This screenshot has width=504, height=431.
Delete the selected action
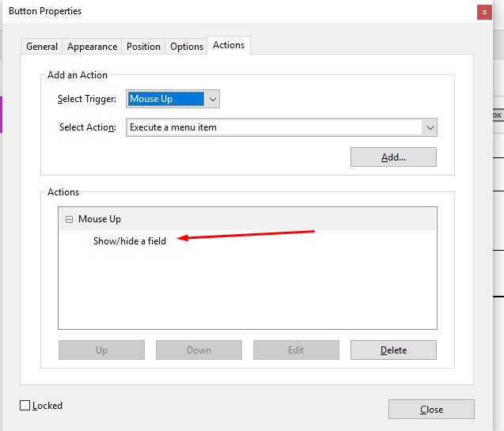tap(393, 350)
